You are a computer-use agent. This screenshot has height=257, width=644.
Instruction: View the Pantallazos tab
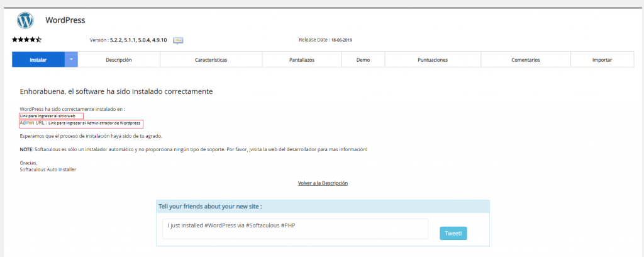(302, 60)
